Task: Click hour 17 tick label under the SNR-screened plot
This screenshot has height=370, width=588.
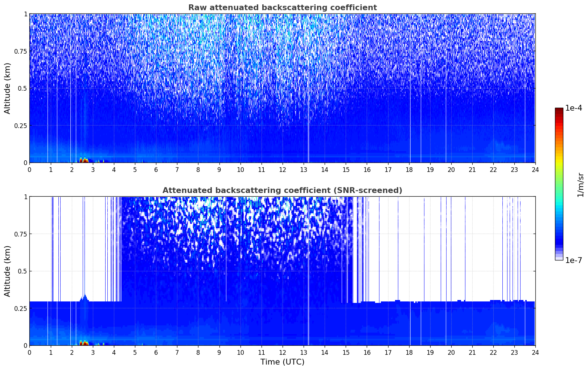Action: [x=388, y=352]
